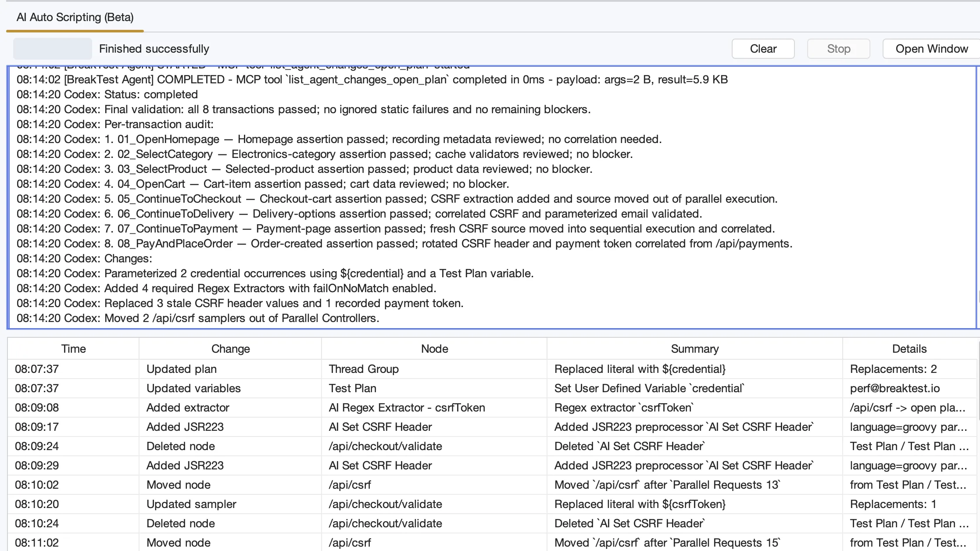
Task: Click the log line Status: completed
Action: point(107,94)
